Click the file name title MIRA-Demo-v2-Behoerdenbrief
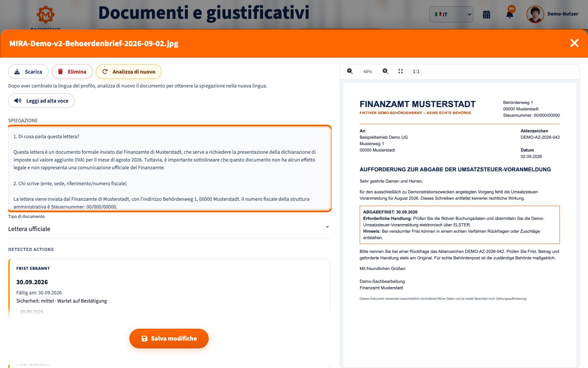Image resolution: width=588 pixels, height=368 pixels. (x=94, y=43)
